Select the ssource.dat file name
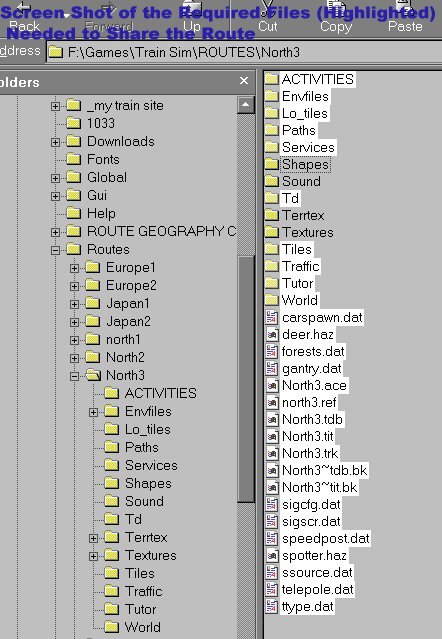The width and height of the screenshot is (442, 639). pos(317,572)
